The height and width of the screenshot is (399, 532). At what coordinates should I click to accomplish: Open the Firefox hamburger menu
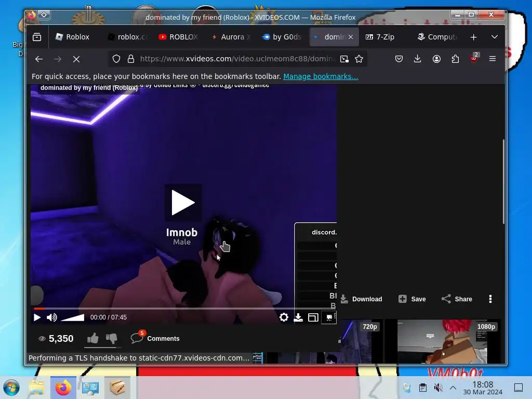click(493, 59)
